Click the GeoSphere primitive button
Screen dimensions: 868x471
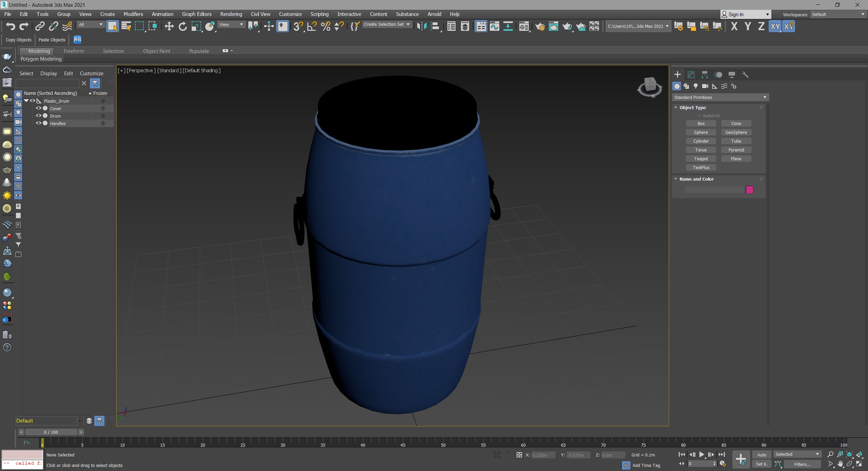click(736, 132)
